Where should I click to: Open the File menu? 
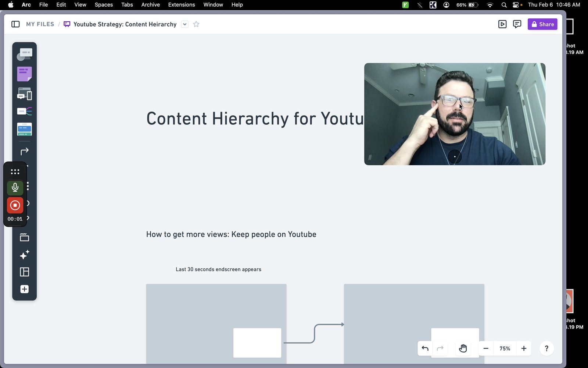43,5
